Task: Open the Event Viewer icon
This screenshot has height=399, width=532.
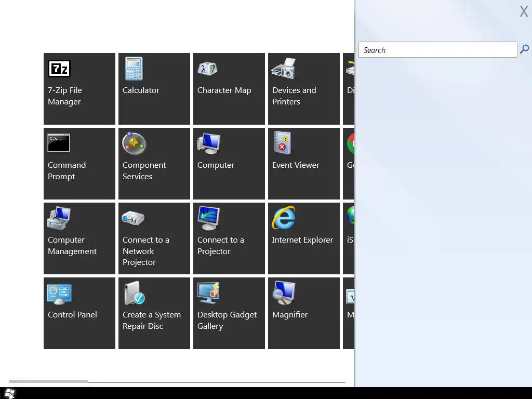Action: 283,143
